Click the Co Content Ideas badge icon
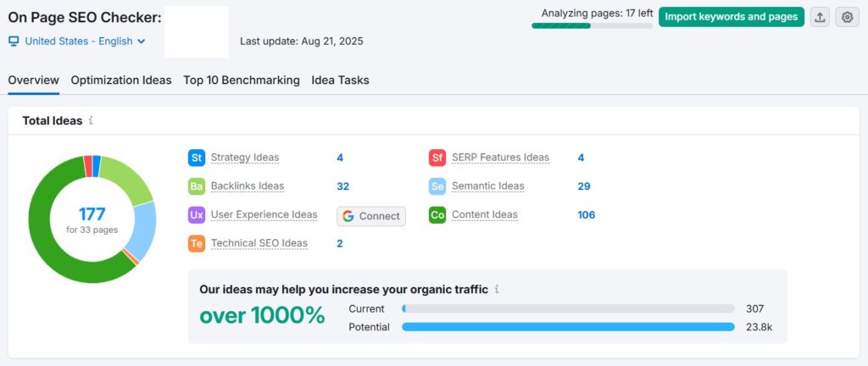Image resolution: width=868 pixels, height=366 pixels. click(x=437, y=215)
